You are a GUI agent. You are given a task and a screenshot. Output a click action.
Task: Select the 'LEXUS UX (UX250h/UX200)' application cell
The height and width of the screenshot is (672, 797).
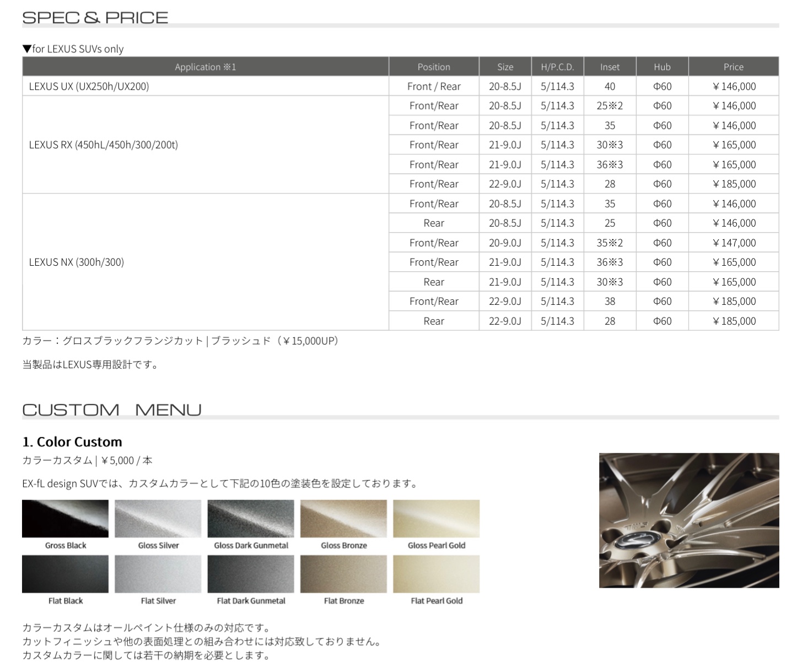[x=206, y=86]
